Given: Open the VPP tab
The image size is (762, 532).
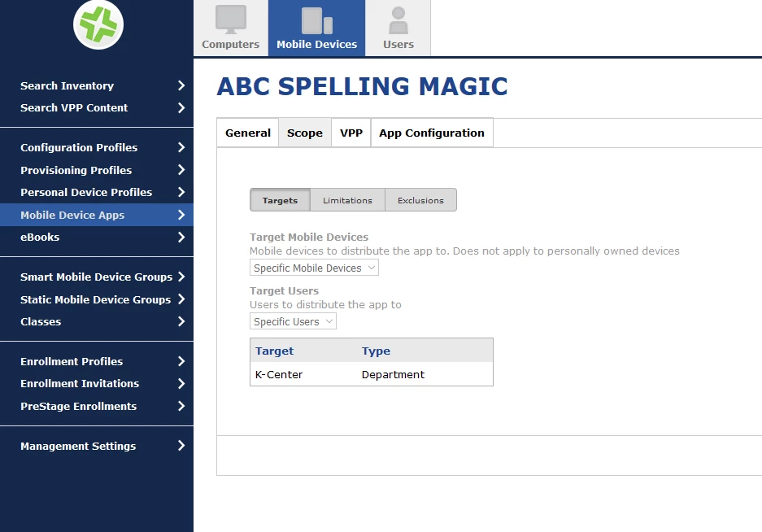Looking at the screenshot, I should coord(351,133).
